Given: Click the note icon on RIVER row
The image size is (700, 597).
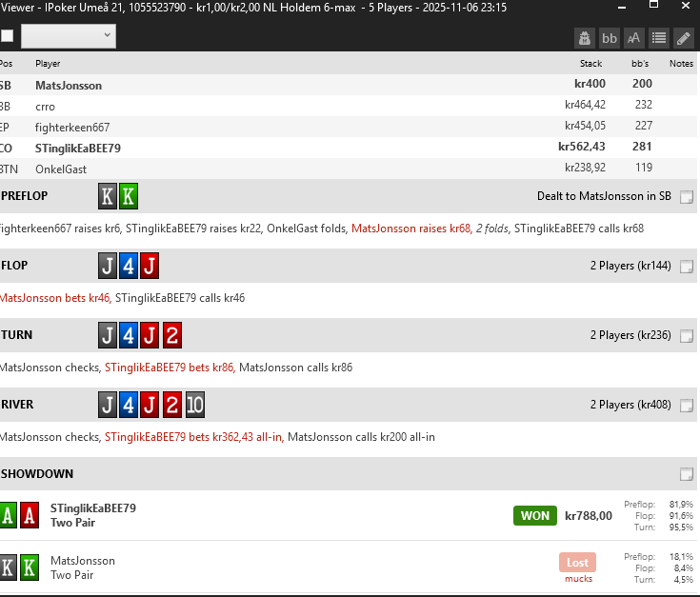Looking at the screenshot, I should [x=687, y=406].
